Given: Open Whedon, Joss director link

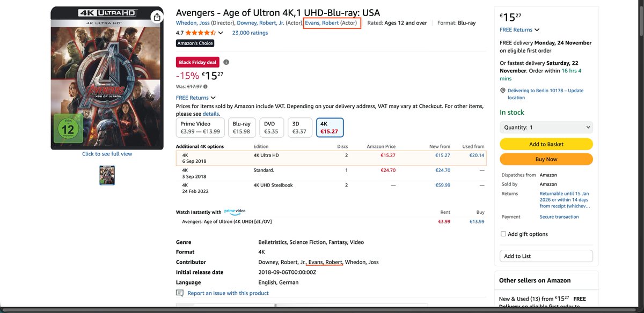Looking at the screenshot, I should [193, 23].
